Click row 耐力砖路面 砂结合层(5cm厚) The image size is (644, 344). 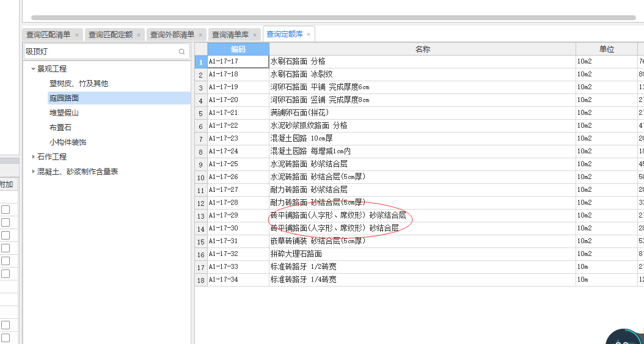point(422,203)
